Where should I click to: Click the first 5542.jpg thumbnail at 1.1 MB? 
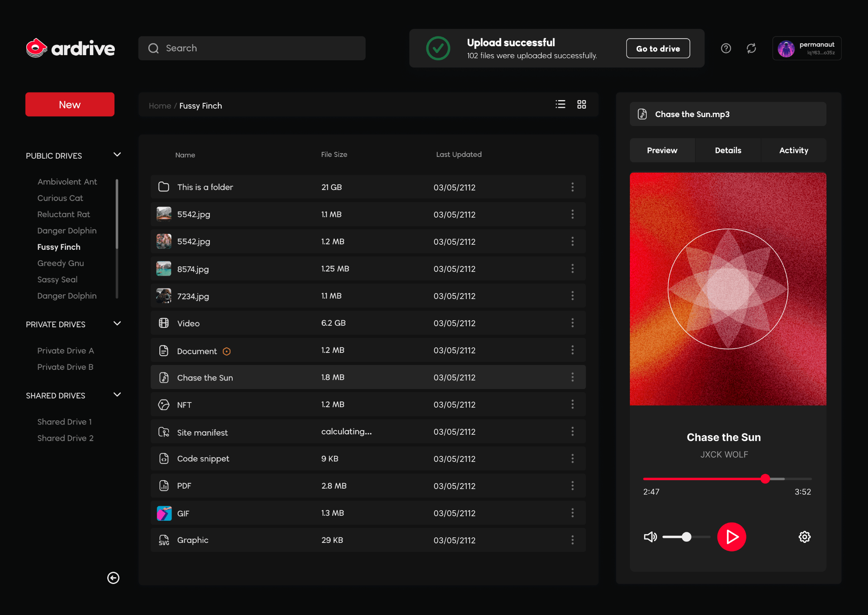(164, 214)
